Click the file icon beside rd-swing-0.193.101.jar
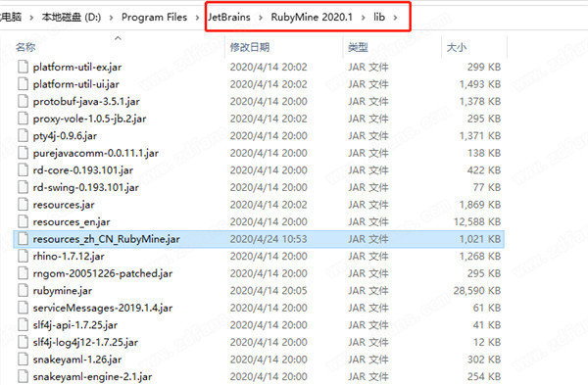 23,187
